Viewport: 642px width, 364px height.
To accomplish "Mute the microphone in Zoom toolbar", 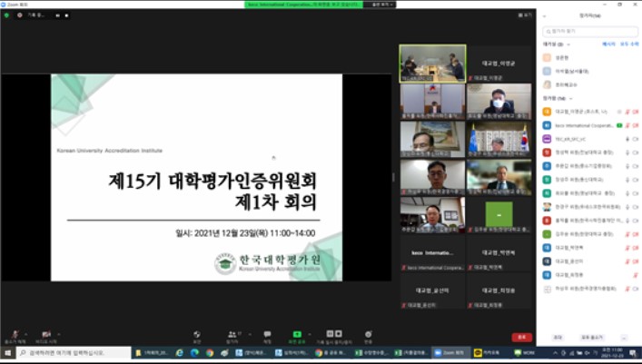I will click(x=15, y=335).
